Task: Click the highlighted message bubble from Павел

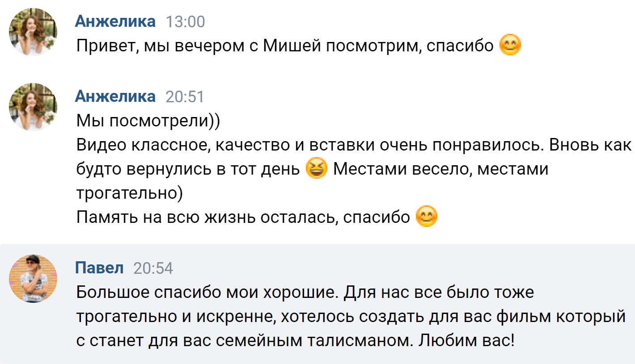Action: (x=313, y=304)
